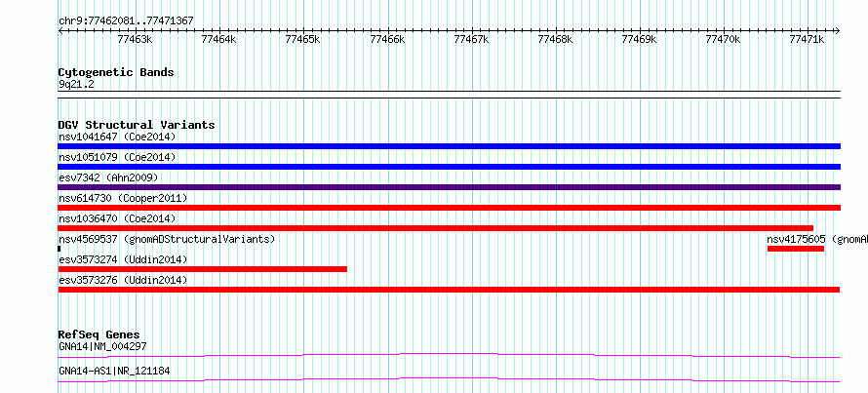Viewport: 868px width, 393px height.
Task: Select the nsv614730 (Cooper2011) label
Action: point(123,198)
